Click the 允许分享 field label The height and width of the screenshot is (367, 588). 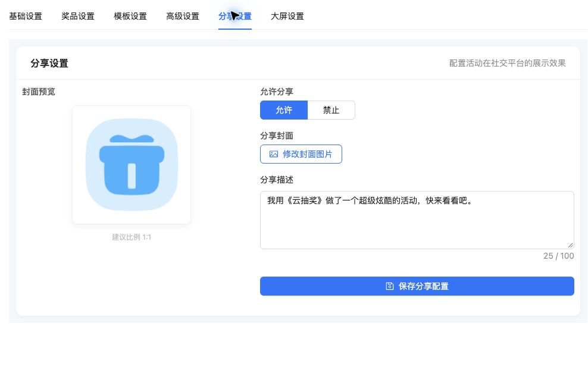tap(277, 92)
